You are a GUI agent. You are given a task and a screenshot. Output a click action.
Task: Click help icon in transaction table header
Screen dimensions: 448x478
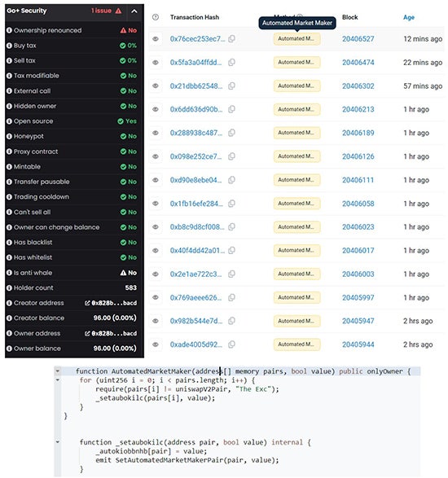(156, 17)
